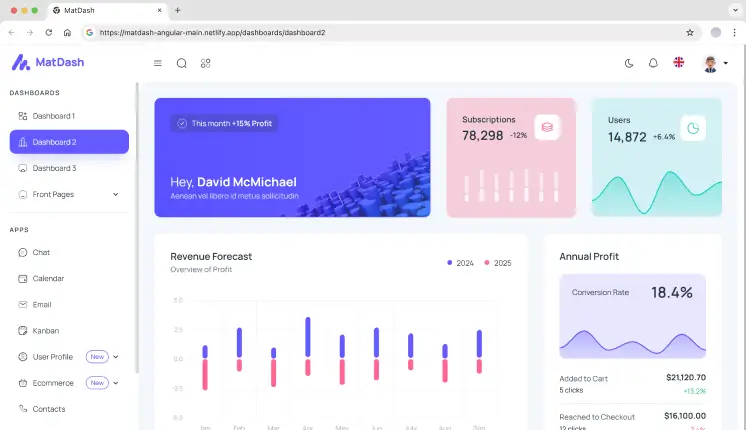Reload the page in browser

pos(49,32)
